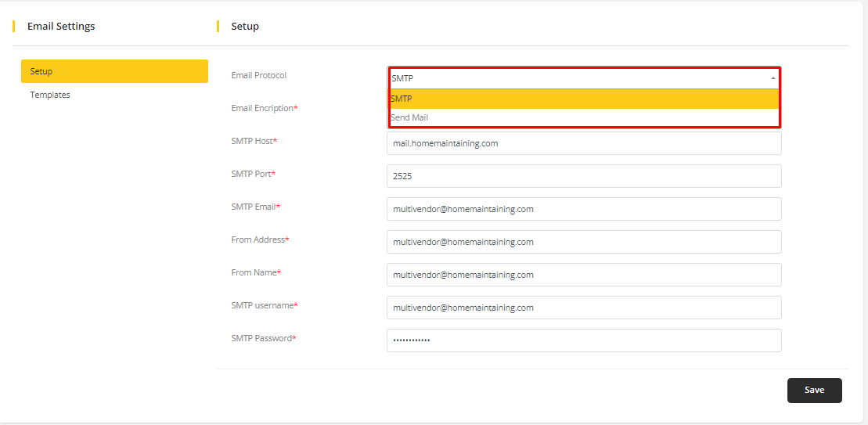Select the highlighted SMTP option in list
The width and height of the screenshot is (868, 425).
584,99
